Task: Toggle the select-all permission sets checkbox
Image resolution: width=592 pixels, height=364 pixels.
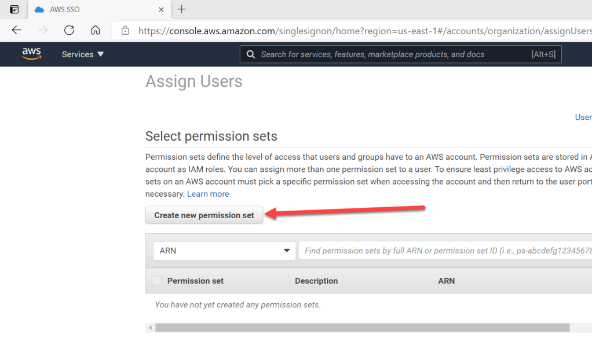Action: pyautogui.click(x=156, y=281)
